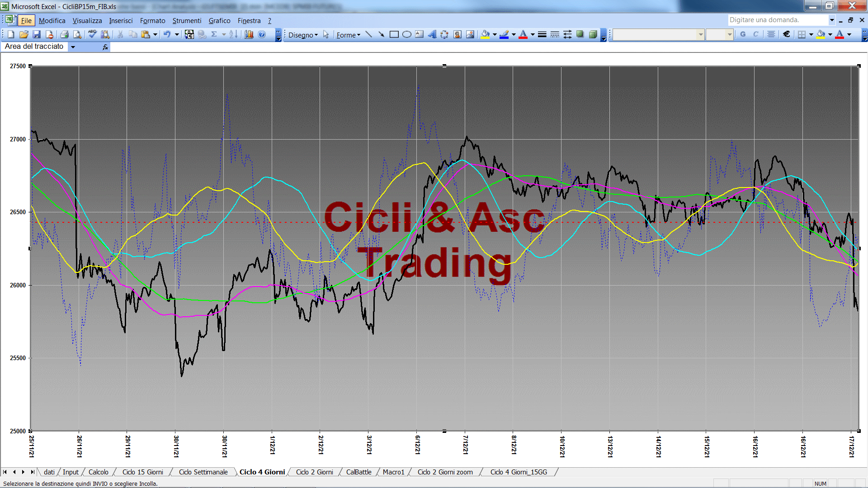The width and height of the screenshot is (868, 488).
Task: Undo the last action
Action: coord(167,34)
